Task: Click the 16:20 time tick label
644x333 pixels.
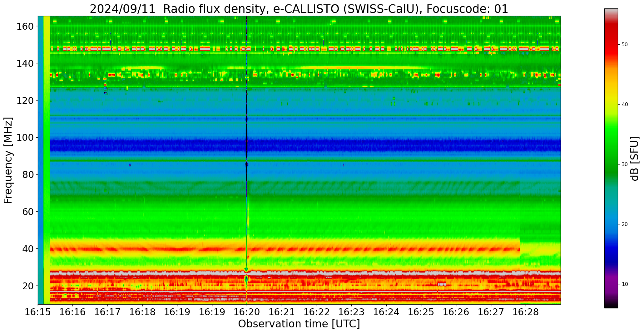Action: tap(247, 312)
